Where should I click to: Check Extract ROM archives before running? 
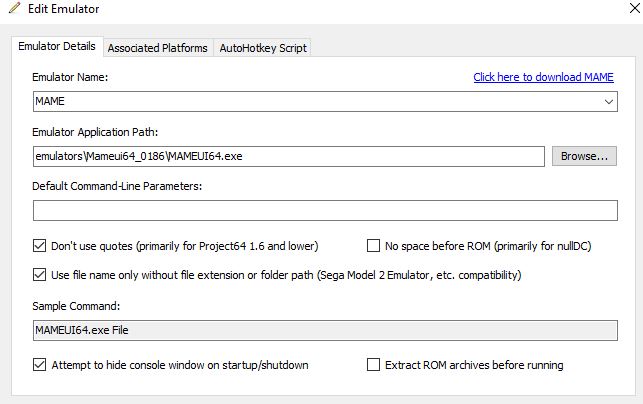point(374,365)
